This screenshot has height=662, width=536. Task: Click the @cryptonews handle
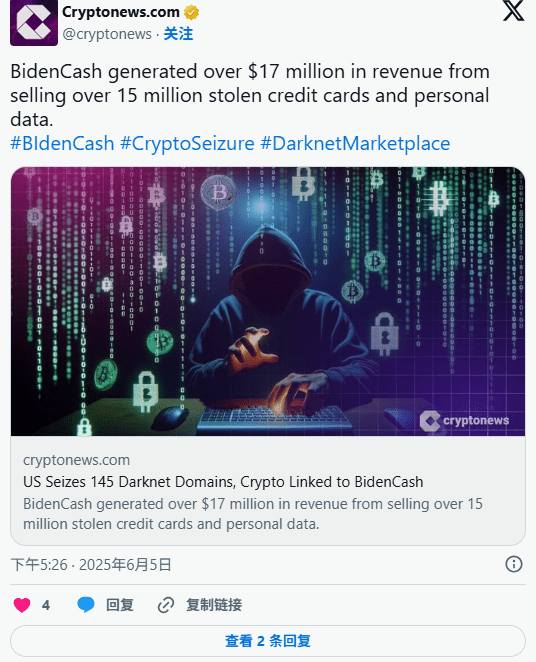click(x=107, y=34)
